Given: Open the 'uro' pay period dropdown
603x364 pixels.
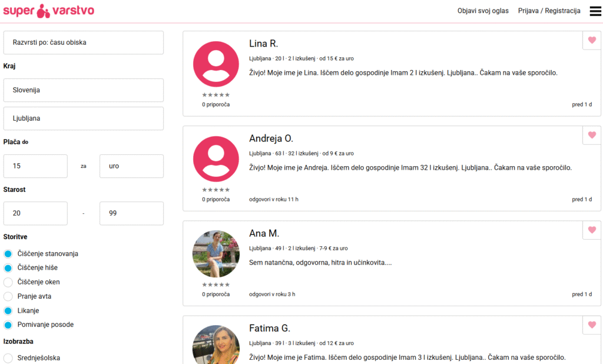Looking at the screenshot, I should (131, 166).
